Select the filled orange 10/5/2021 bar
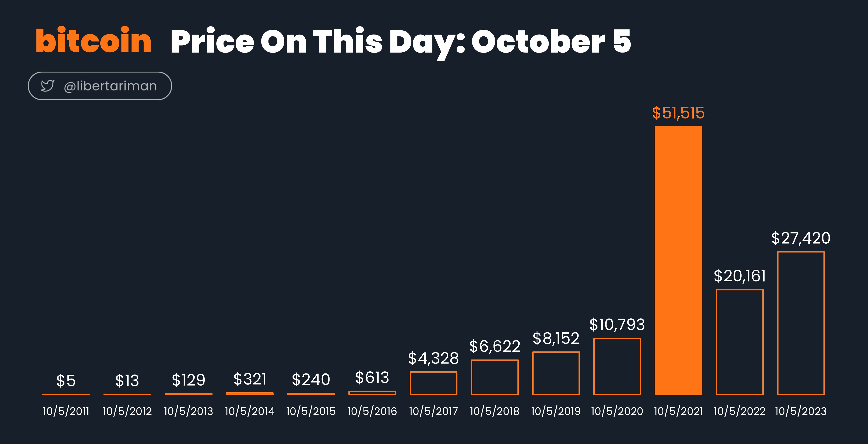The width and height of the screenshot is (868, 444). (x=678, y=260)
